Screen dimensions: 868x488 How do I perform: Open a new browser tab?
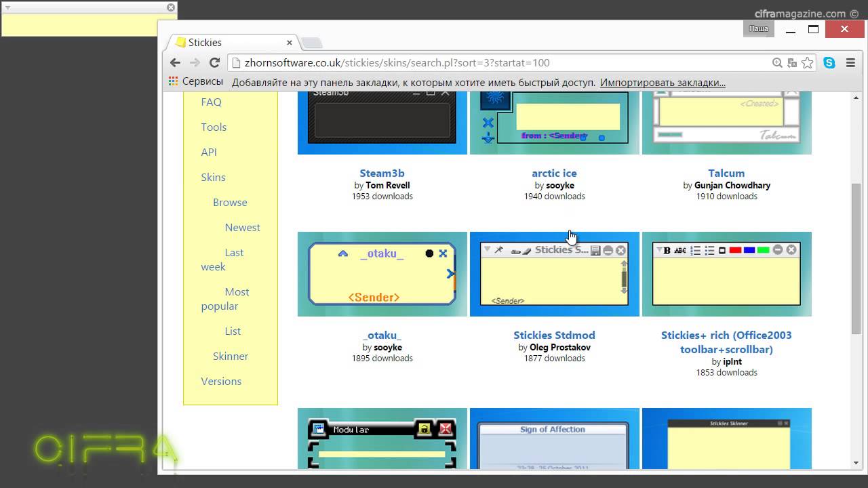[311, 43]
